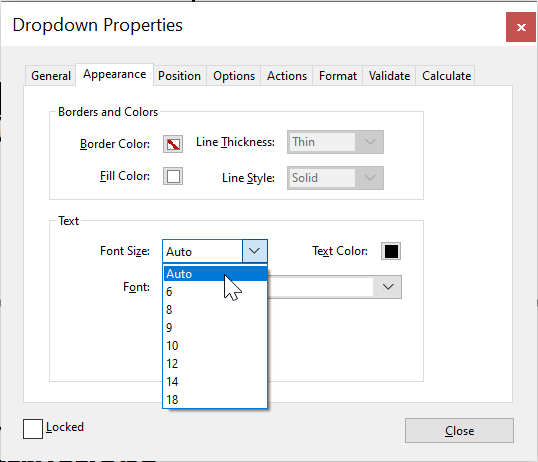
Task: Enable the Locked checkbox
Action: 33,429
